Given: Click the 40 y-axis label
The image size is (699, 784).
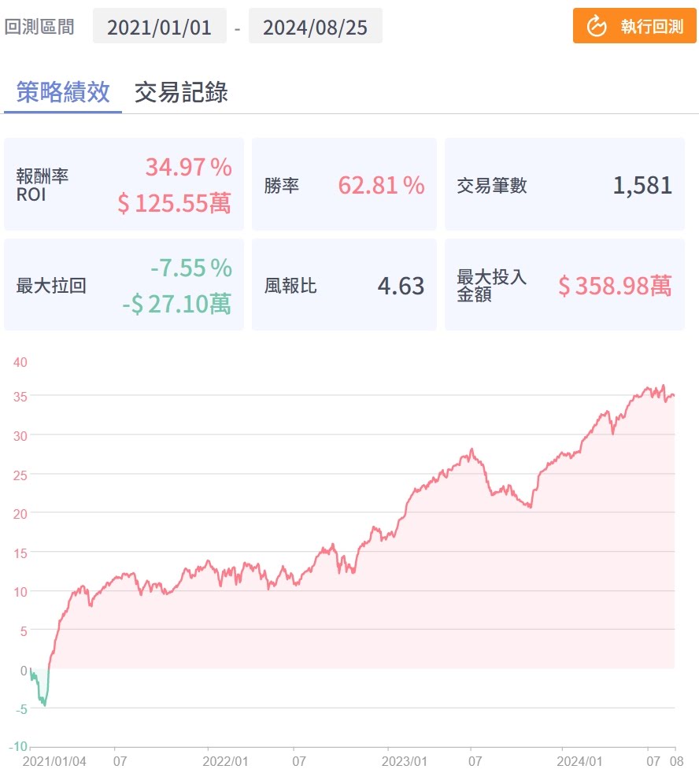Looking at the screenshot, I should click(20, 363).
